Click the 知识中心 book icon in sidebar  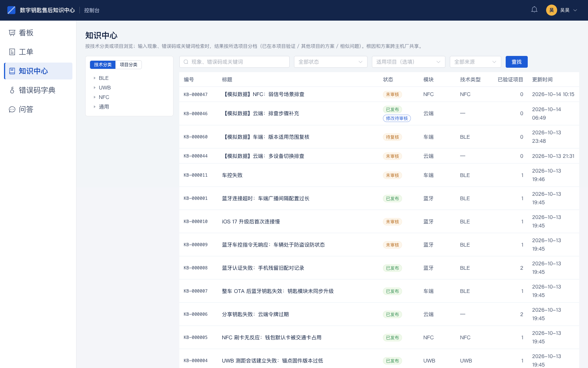coord(12,71)
